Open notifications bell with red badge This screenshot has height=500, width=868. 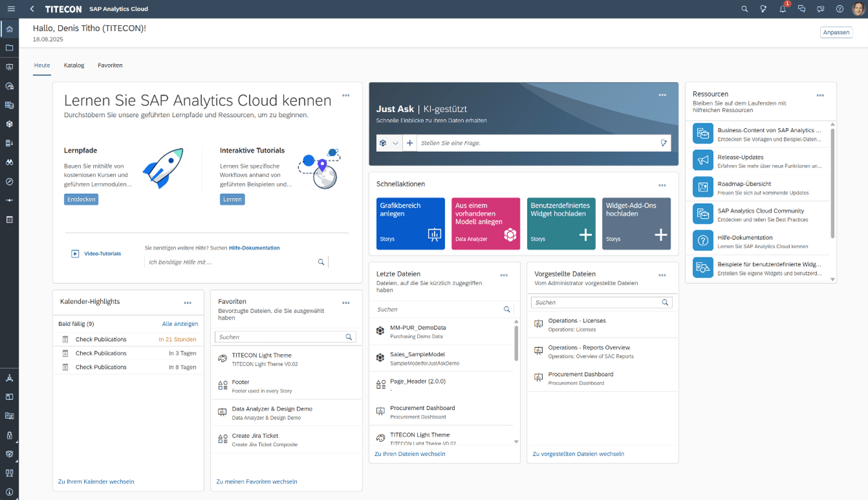(783, 8)
